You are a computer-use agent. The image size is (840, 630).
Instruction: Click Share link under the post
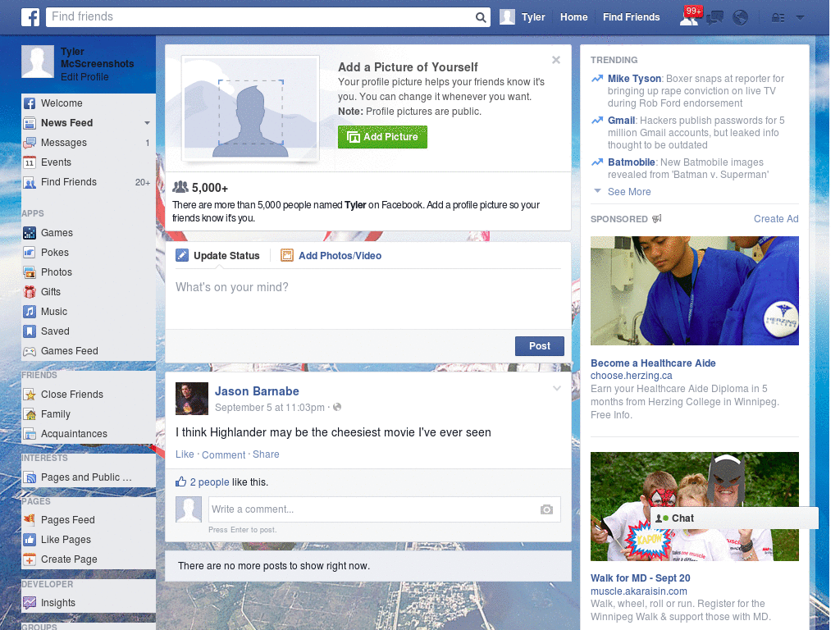(x=266, y=454)
